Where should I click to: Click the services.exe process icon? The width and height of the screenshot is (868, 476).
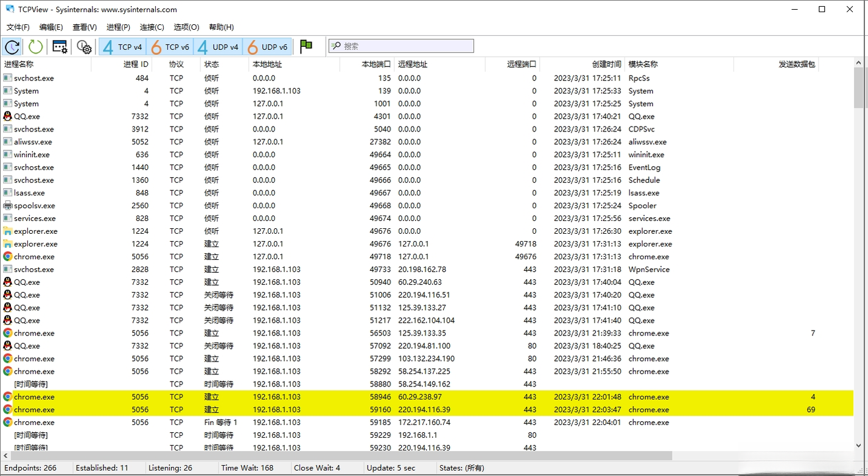(7, 219)
